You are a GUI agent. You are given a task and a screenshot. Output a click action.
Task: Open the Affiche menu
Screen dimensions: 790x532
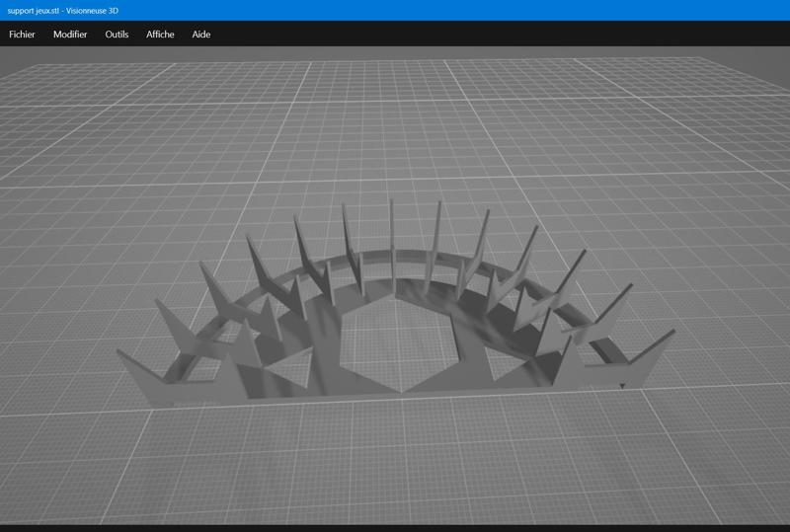pos(160,35)
